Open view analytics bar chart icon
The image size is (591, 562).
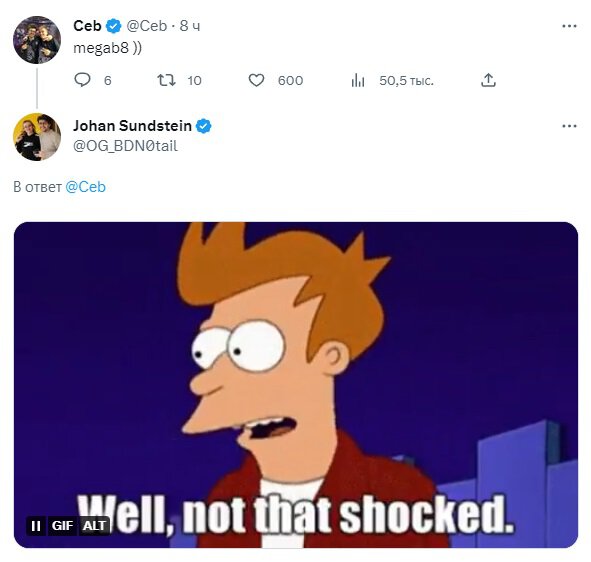point(358,80)
